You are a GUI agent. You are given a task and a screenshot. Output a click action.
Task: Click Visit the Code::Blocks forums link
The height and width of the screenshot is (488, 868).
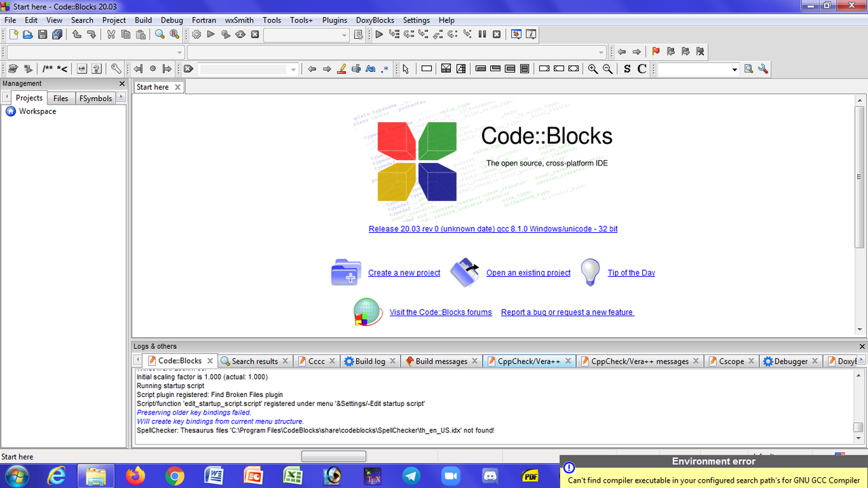tap(441, 312)
